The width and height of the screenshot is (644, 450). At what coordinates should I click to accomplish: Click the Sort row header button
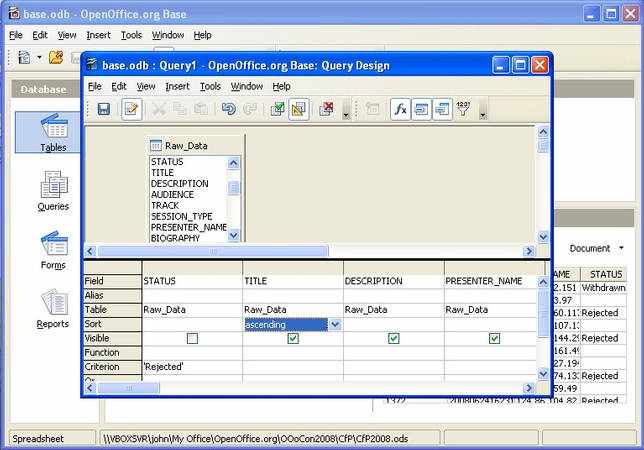pos(113,324)
